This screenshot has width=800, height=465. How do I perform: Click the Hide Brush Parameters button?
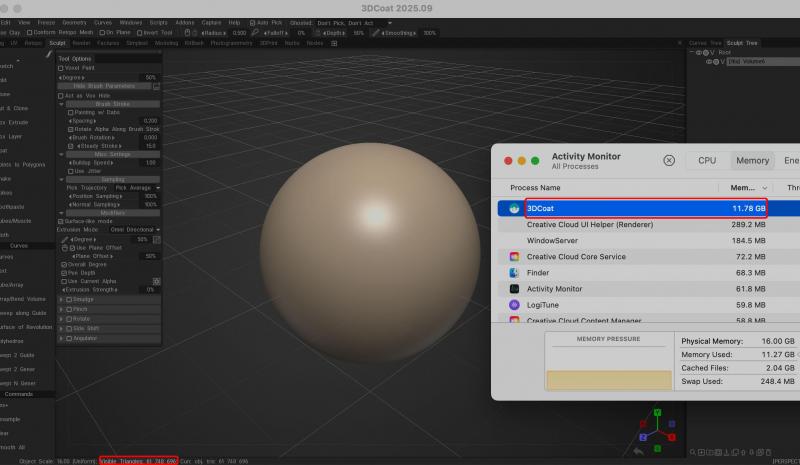coord(105,86)
